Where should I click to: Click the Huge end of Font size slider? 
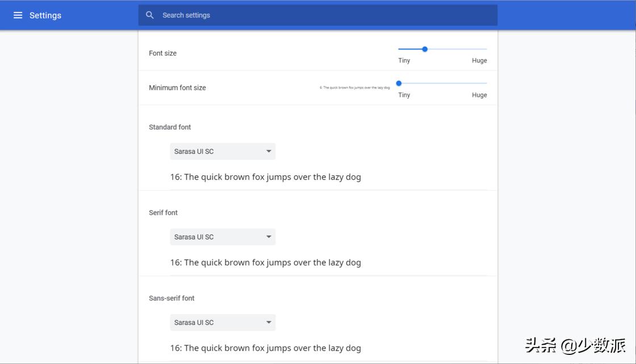tap(486, 49)
